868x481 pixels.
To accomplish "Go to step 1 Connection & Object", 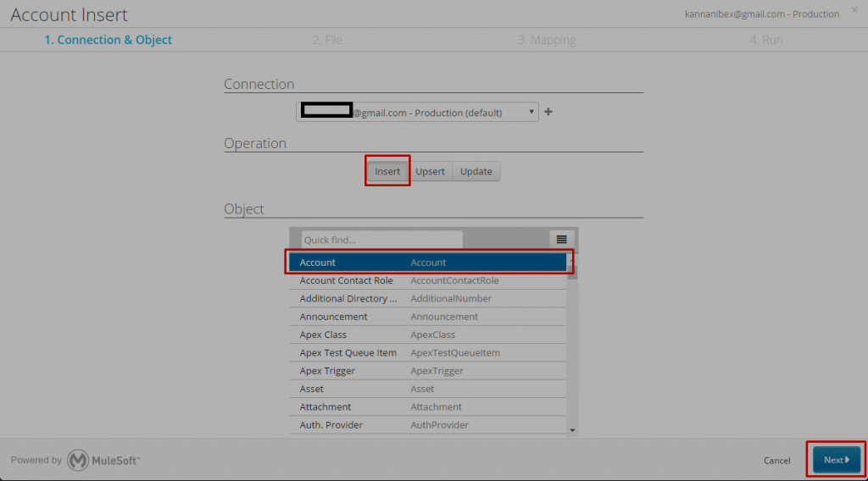I will [108, 40].
